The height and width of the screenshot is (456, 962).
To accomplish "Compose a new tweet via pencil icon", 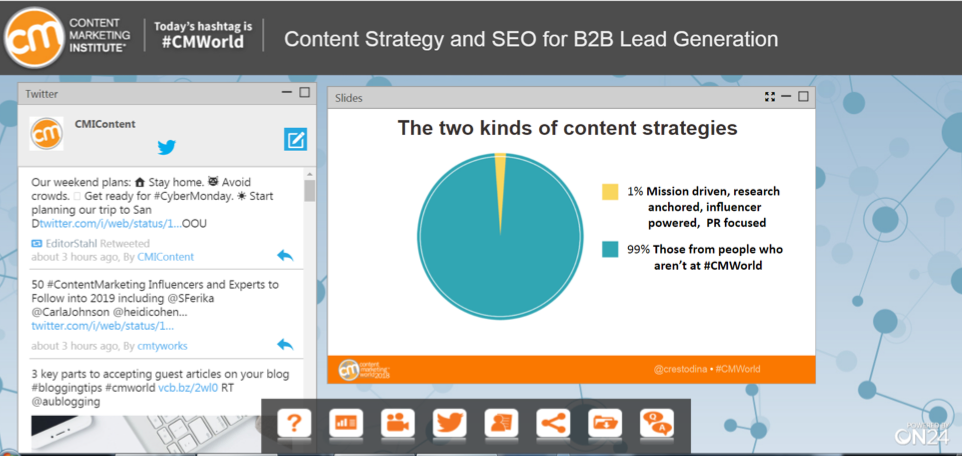I will coord(296,139).
